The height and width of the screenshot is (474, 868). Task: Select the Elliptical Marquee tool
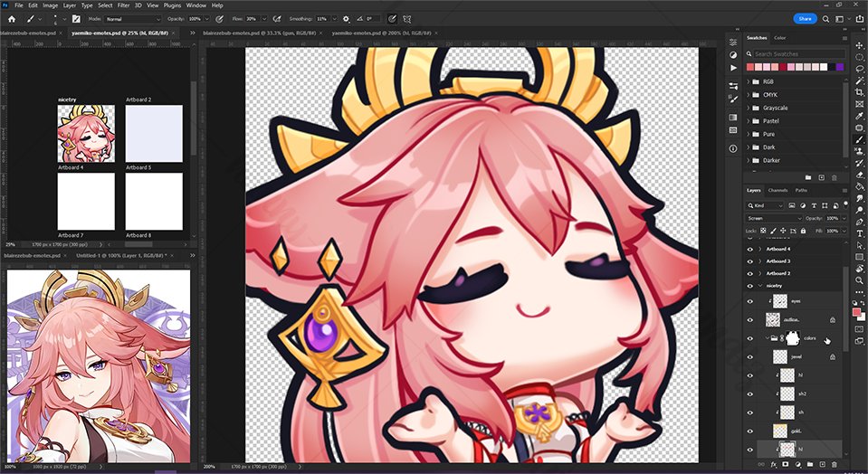tap(860, 58)
